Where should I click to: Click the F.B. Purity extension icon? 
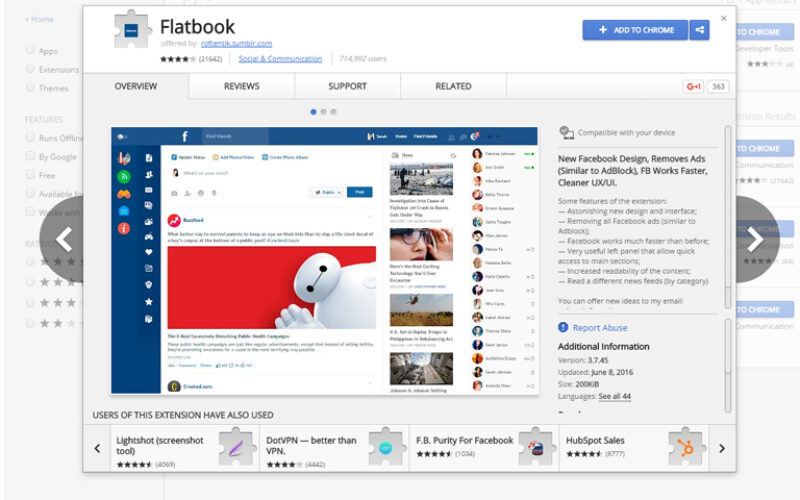point(537,448)
